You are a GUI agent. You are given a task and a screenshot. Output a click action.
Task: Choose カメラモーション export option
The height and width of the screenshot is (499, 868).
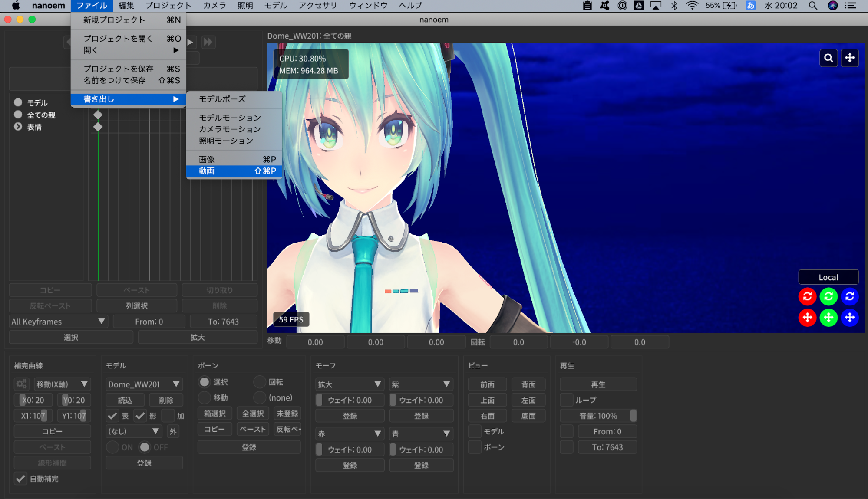[x=234, y=129]
